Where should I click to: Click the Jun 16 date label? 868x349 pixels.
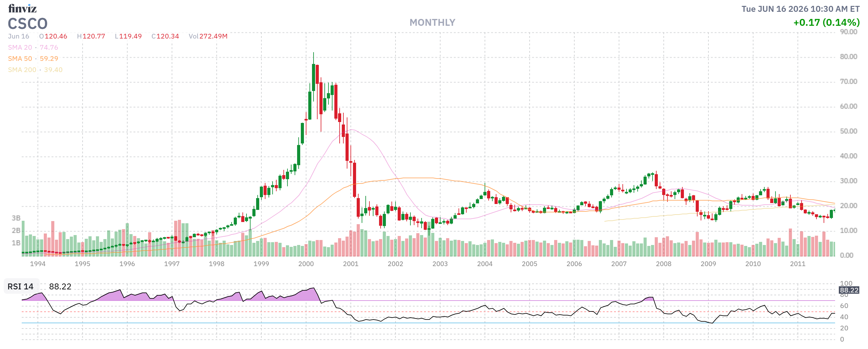click(19, 36)
